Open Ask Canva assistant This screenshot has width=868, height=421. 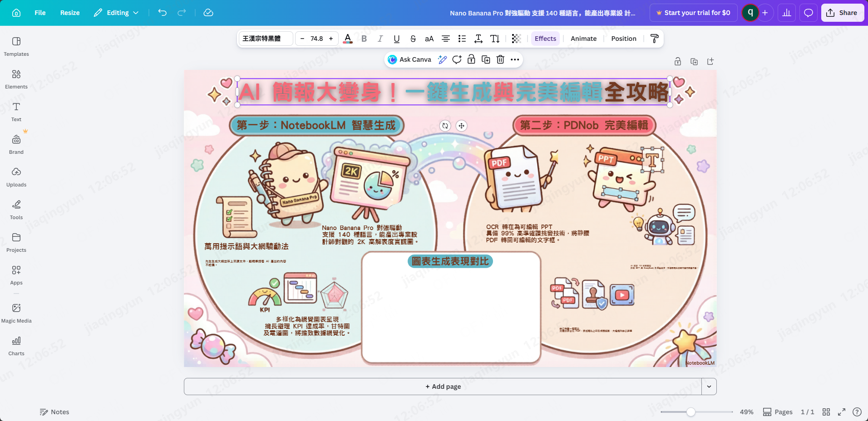408,59
